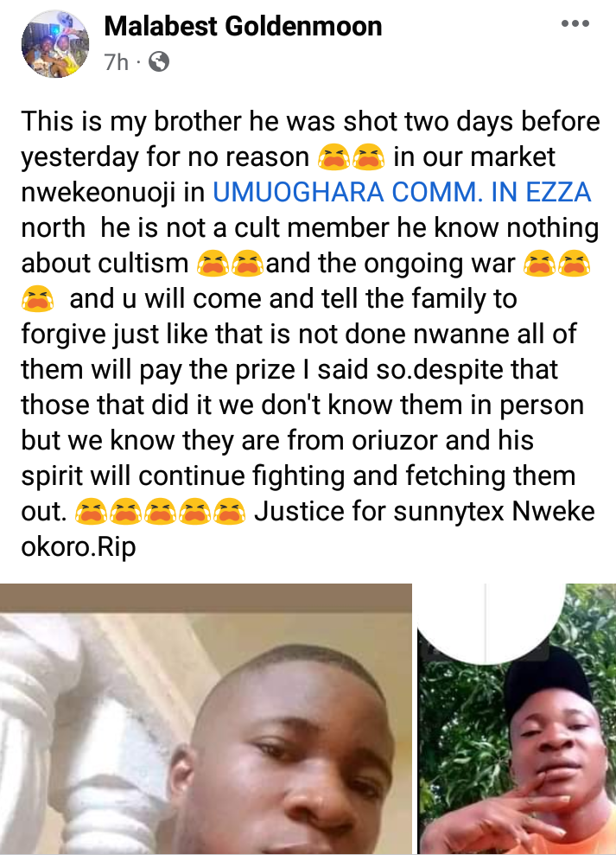Open the three-dot post options menu

click(575, 23)
